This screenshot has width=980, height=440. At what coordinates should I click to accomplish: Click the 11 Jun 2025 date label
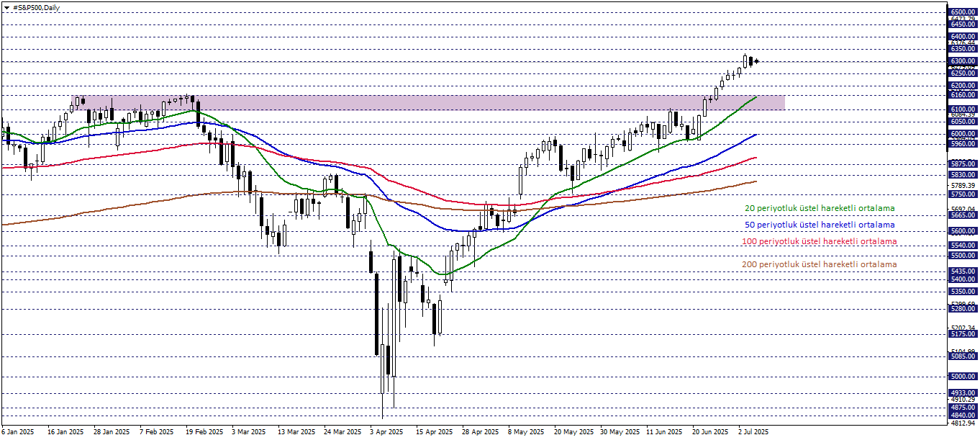pos(664,432)
